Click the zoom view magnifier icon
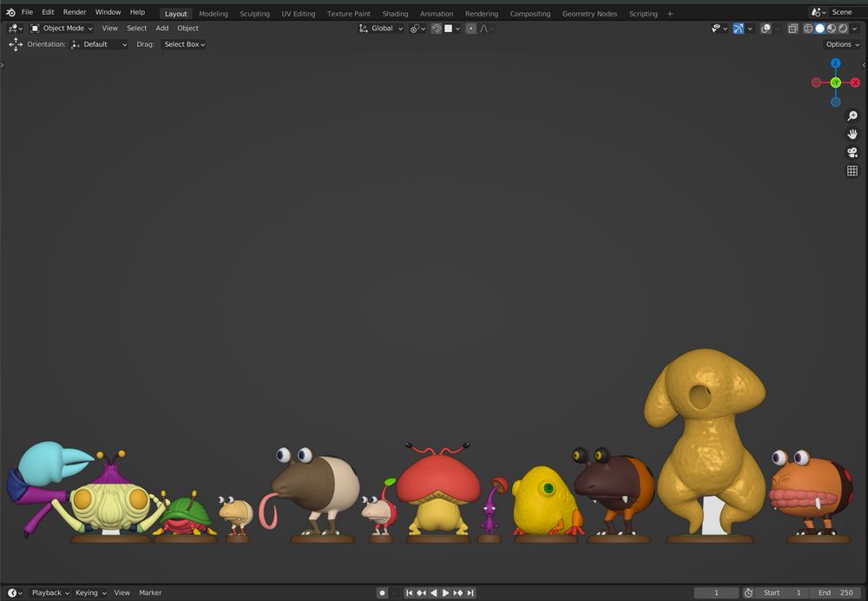This screenshot has height=601, width=868. tap(852, 116)
